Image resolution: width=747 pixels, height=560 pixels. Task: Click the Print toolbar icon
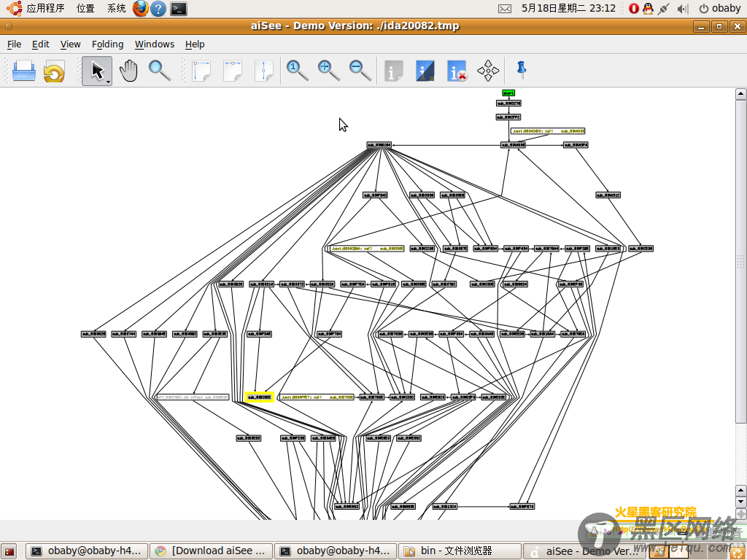tap(24, 71)
